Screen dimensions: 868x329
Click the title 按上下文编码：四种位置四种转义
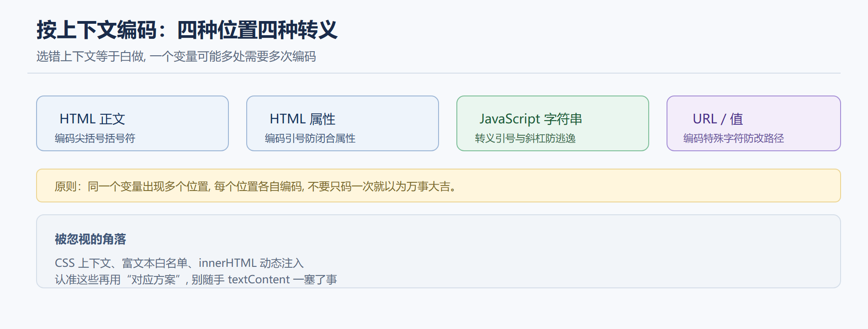[187, 30]
